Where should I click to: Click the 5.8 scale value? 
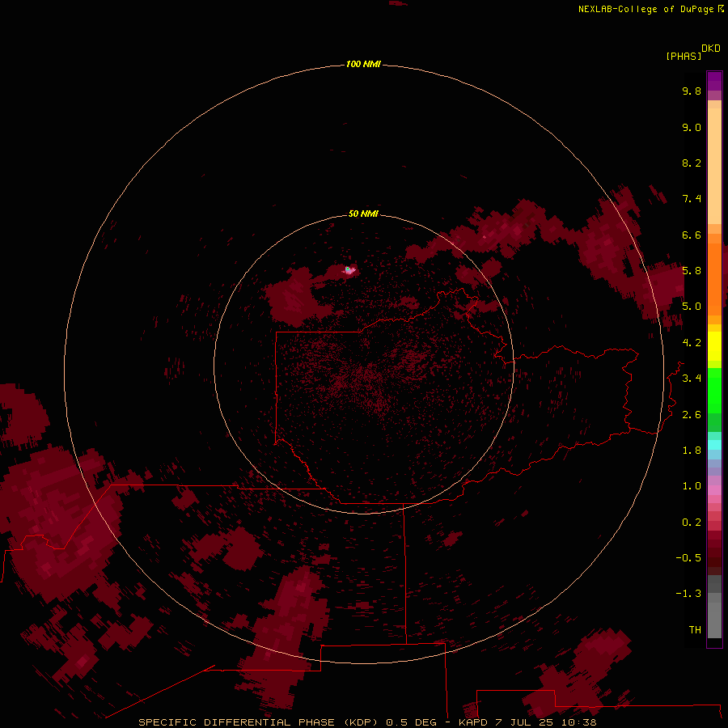pos(692,271)
